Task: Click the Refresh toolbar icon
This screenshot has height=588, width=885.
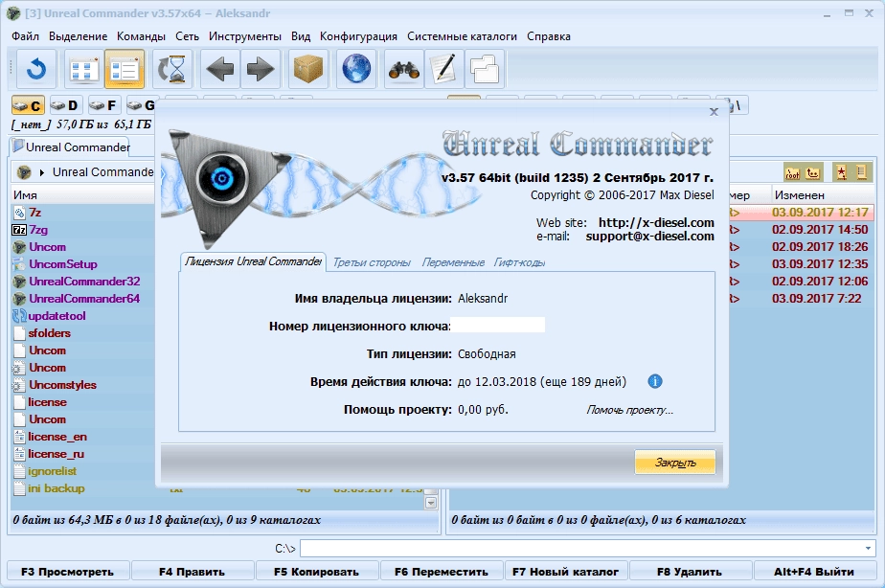Action: click(36, 69)
